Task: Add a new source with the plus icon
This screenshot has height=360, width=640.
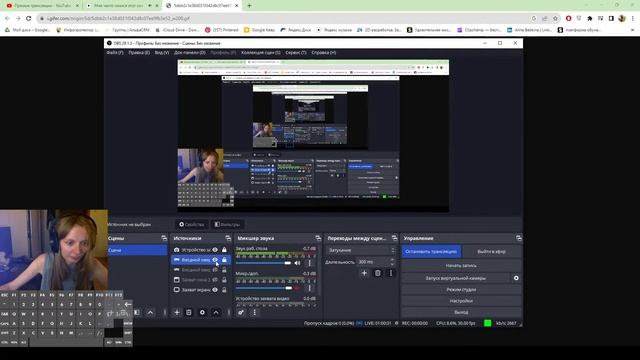Action: [x=177, y=312]
